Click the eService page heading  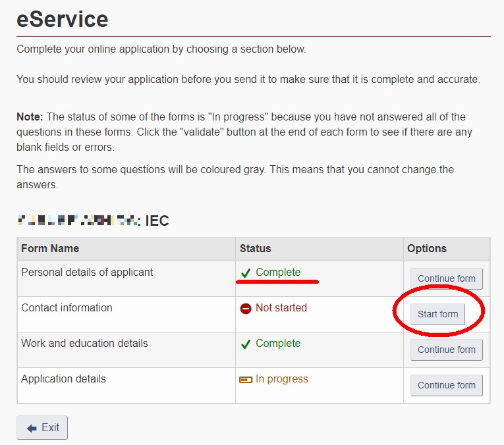pos(63,19)
